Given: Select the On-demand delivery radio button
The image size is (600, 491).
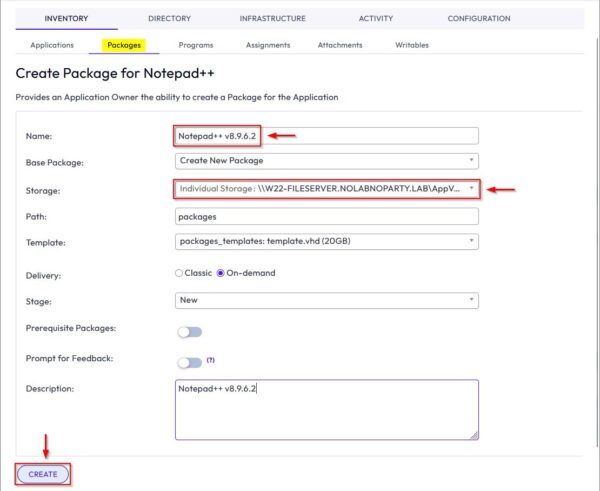Looking at the screenshot, I should click(x=220, y=273).
